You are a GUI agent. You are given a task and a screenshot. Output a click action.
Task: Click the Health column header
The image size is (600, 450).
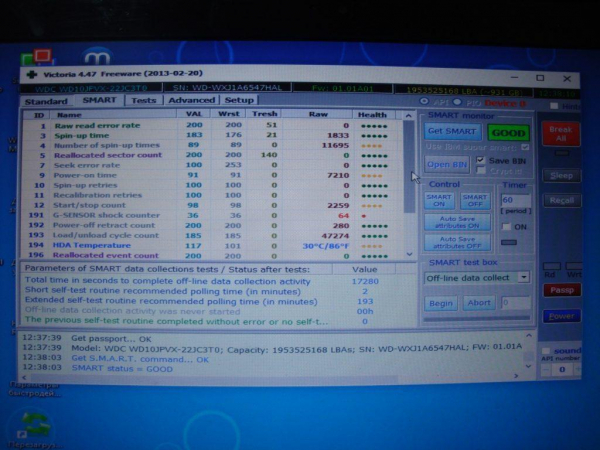click(x=373, y=115)
